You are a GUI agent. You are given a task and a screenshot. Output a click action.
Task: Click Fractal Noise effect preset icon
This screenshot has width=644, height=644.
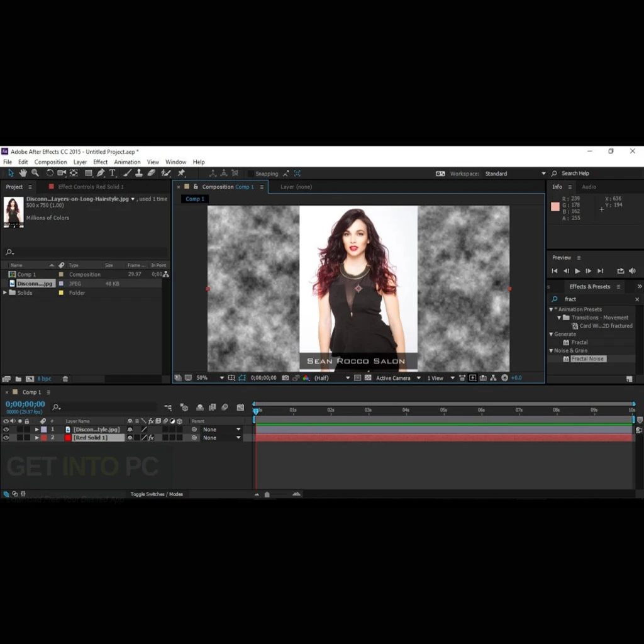click(566, 359)
